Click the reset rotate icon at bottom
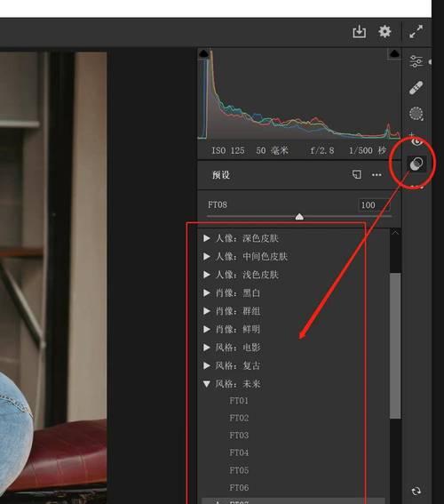The image size is (444, 504). (x=416, y=491)
